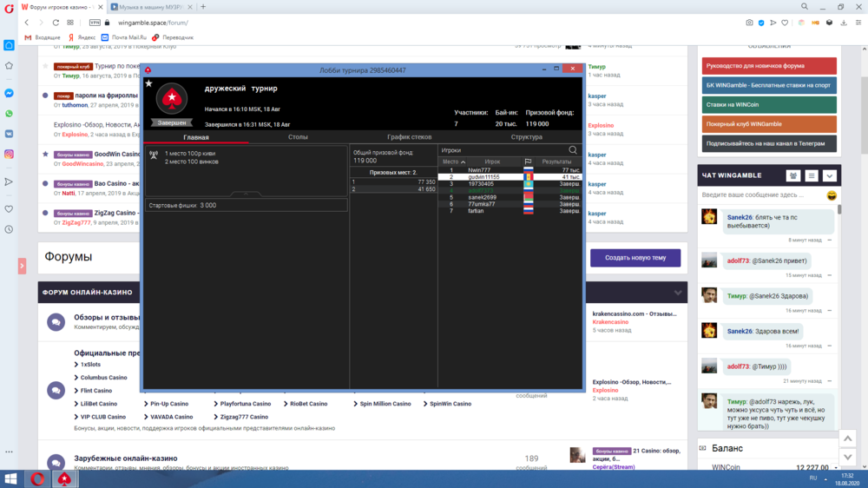Click the player search magnifier in tournament lobby
Viewport: 868px width, 488px height.
(573, 150)
